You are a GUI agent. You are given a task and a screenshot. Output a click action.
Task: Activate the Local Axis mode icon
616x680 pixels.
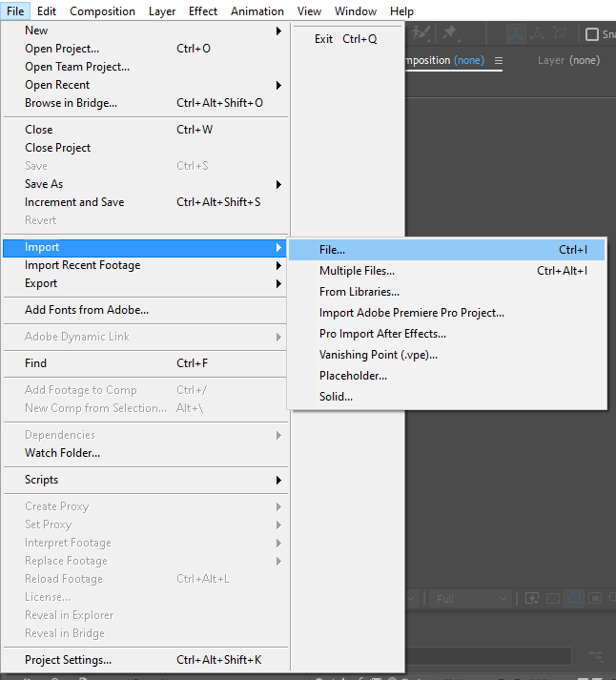[x=516, y=33]
